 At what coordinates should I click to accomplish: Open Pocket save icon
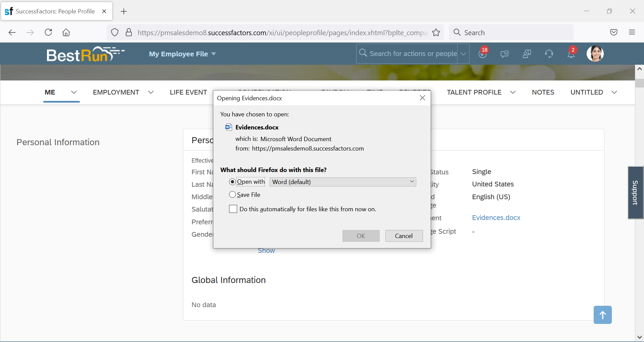tap(614, 33)
